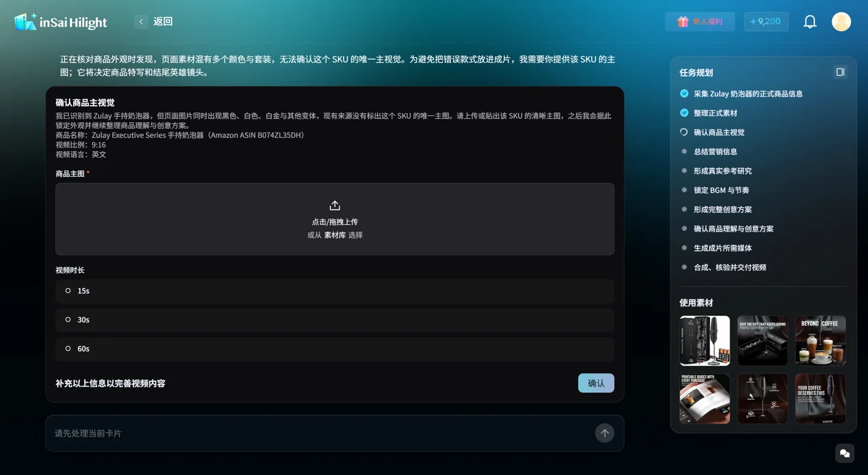Click the 任务规划 panel heading
Image resolution: width=868 pixels, height=475 pixels.
coord(696,73)
